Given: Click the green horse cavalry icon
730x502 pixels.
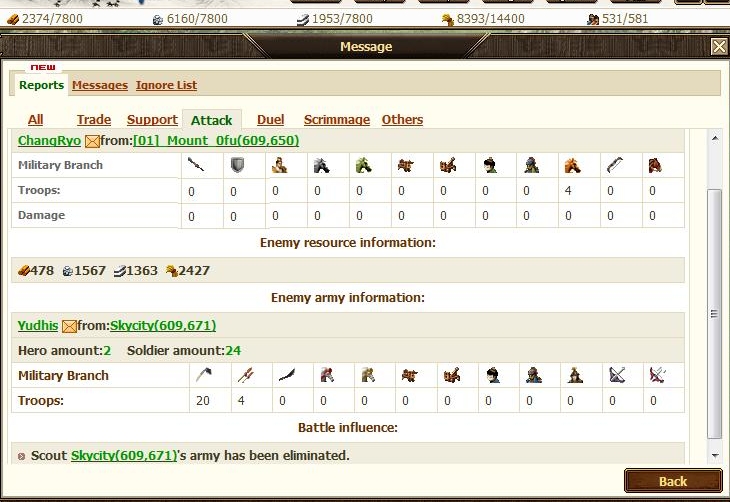Looking at the screenshot, I should (x=363, y=165).
